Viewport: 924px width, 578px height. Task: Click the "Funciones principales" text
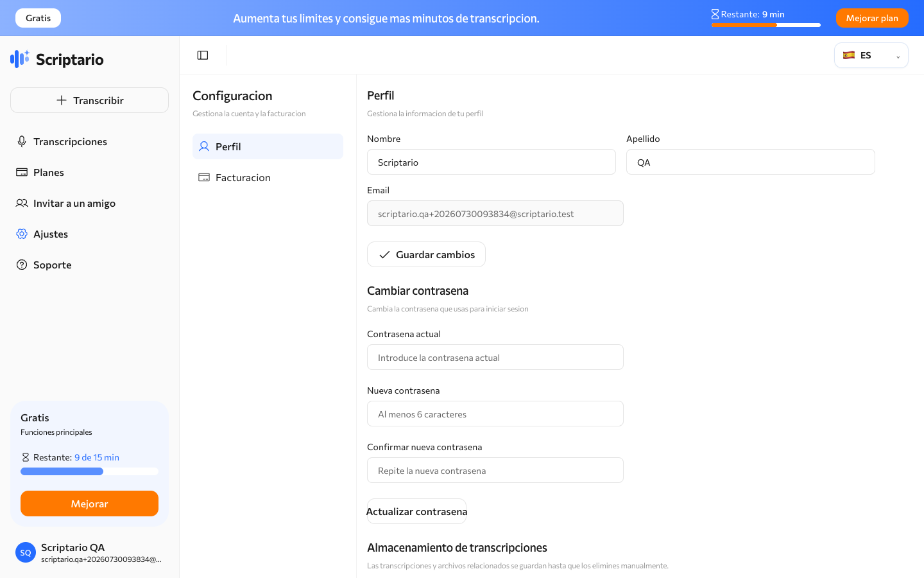(56, 432)
